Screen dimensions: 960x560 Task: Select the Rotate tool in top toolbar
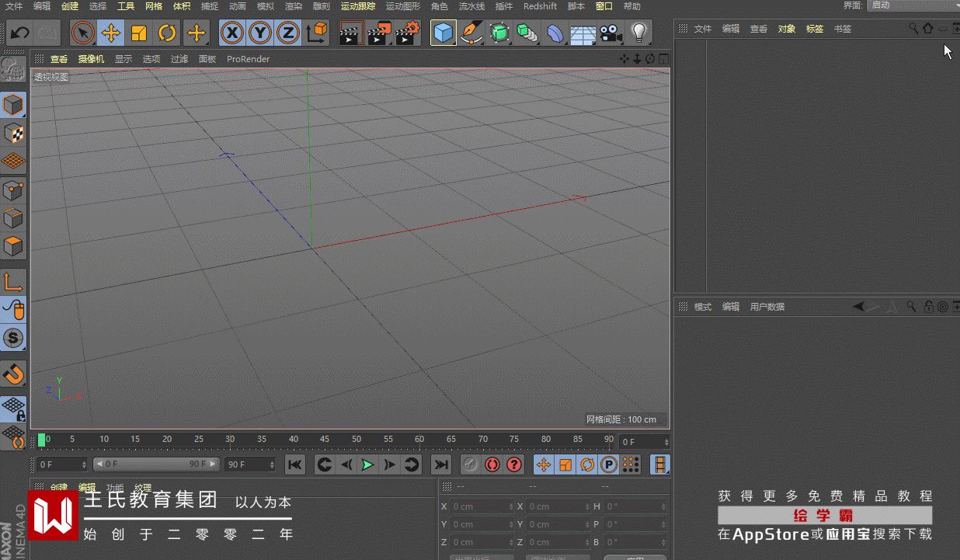pos(167,33)
